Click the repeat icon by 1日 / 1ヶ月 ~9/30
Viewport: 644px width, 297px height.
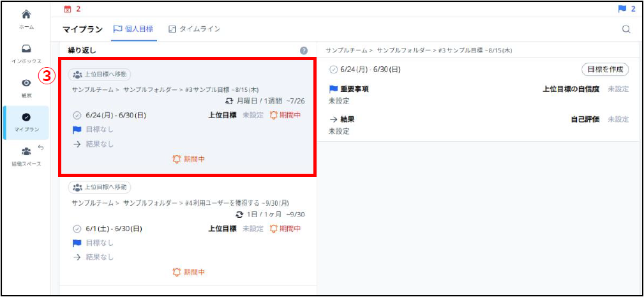click(240, 214)
